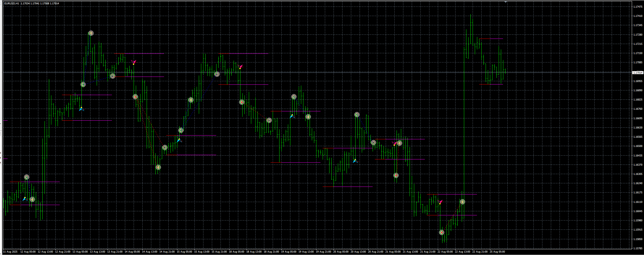Click the 1.15785 price scale label
644x255 pixels.
click(638, 248)
